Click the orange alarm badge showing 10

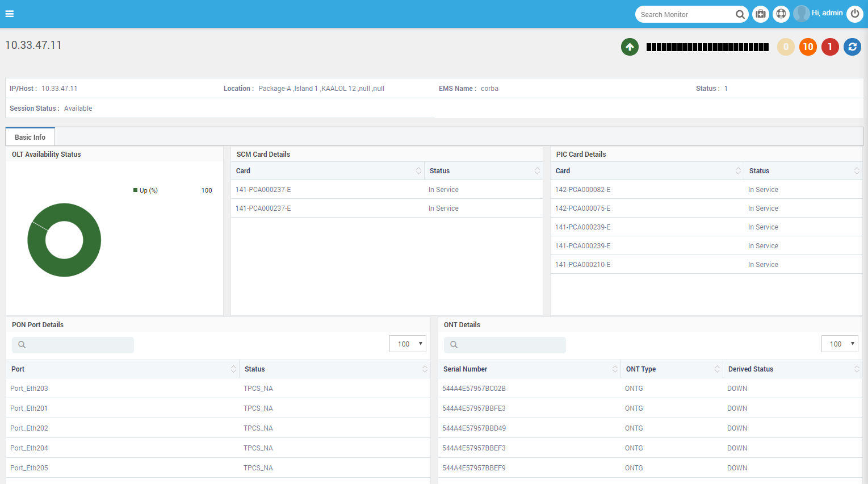[808, 47]
